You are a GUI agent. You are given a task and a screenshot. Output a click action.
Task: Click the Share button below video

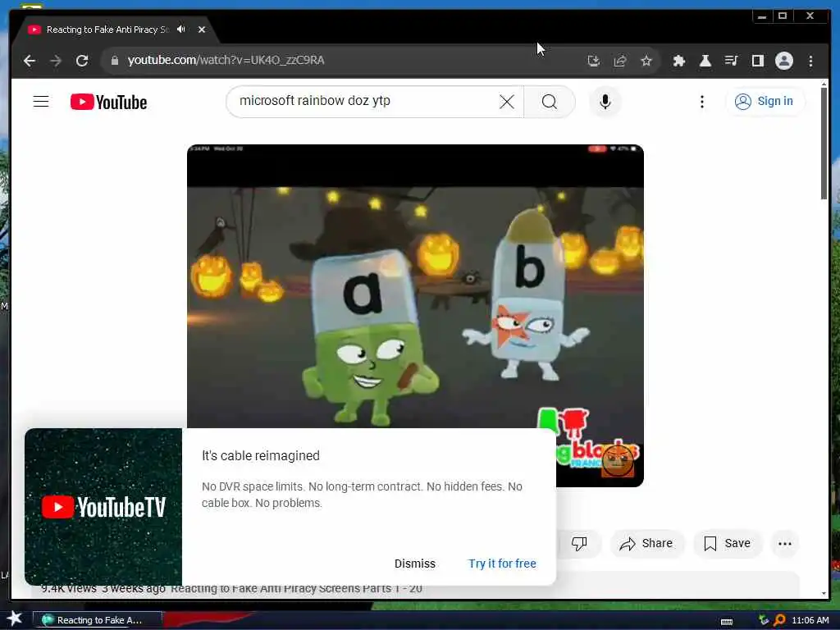click(646, 543)
